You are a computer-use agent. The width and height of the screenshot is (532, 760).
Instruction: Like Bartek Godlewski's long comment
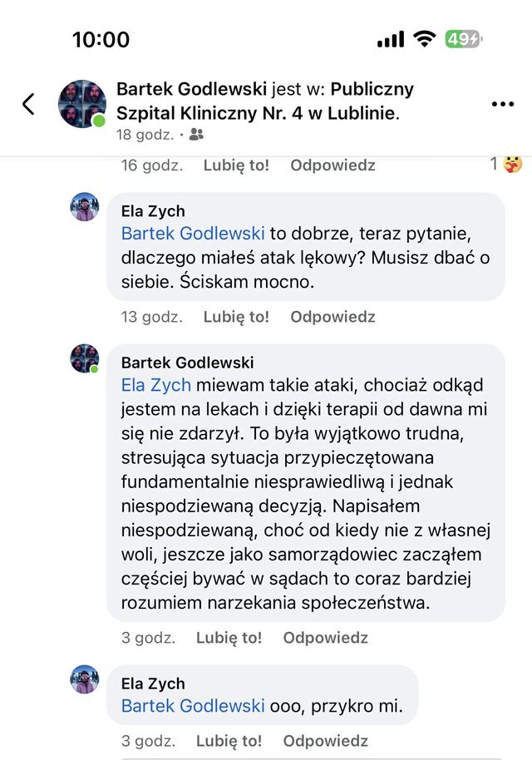tap(229, 638)
